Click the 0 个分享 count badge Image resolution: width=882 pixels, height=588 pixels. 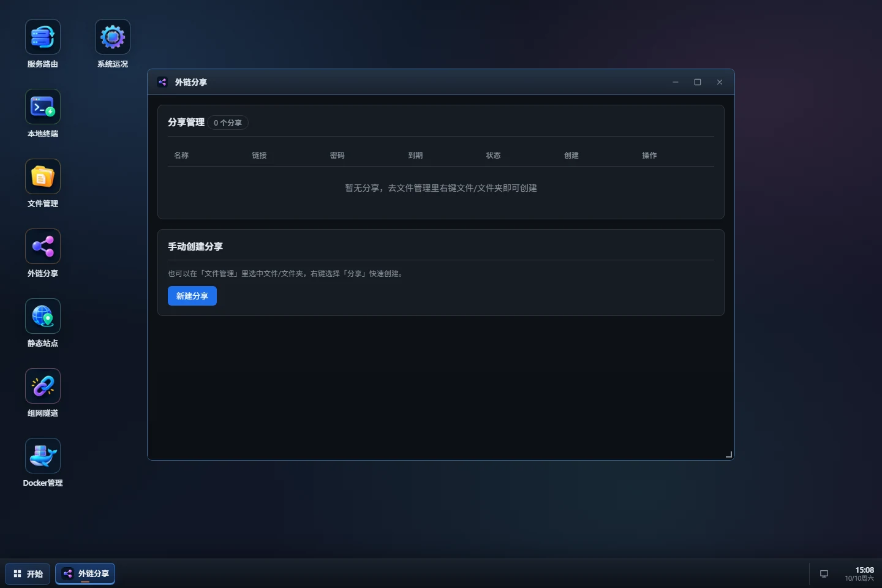coord(228,123)
